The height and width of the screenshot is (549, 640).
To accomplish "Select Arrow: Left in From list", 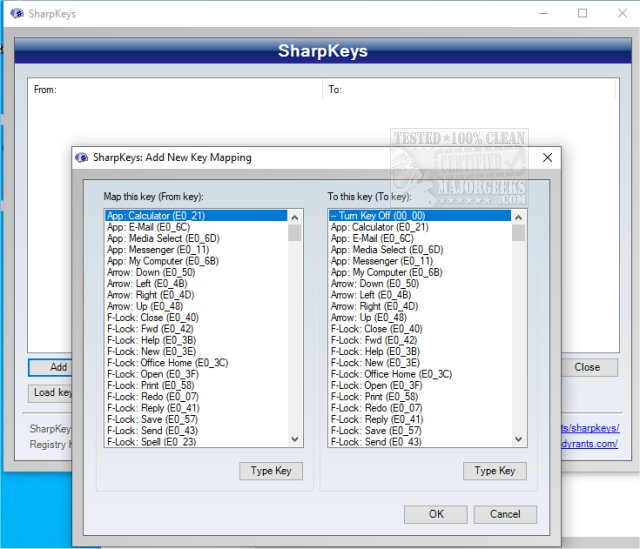I will tap(196, 284).
